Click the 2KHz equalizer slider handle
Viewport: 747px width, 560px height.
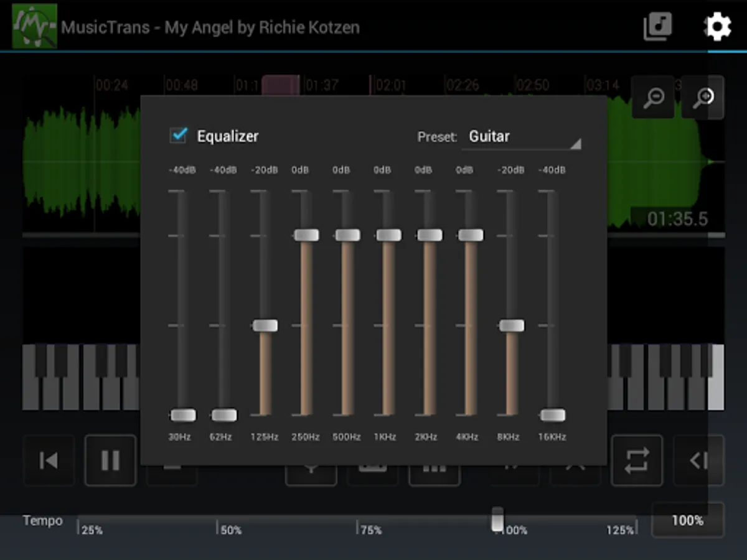coord(430,235)
